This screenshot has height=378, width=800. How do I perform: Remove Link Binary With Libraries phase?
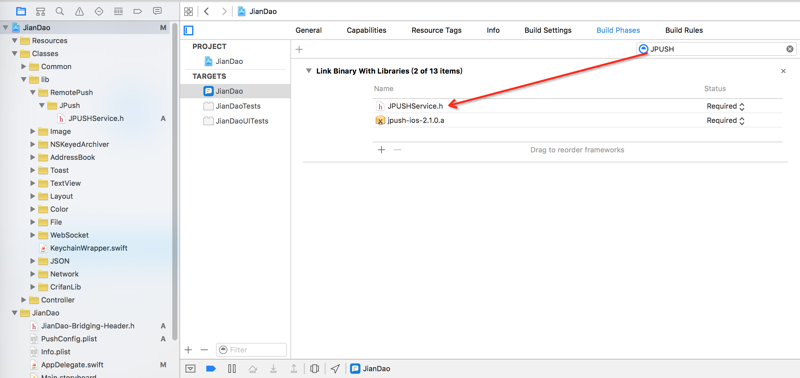783,71
